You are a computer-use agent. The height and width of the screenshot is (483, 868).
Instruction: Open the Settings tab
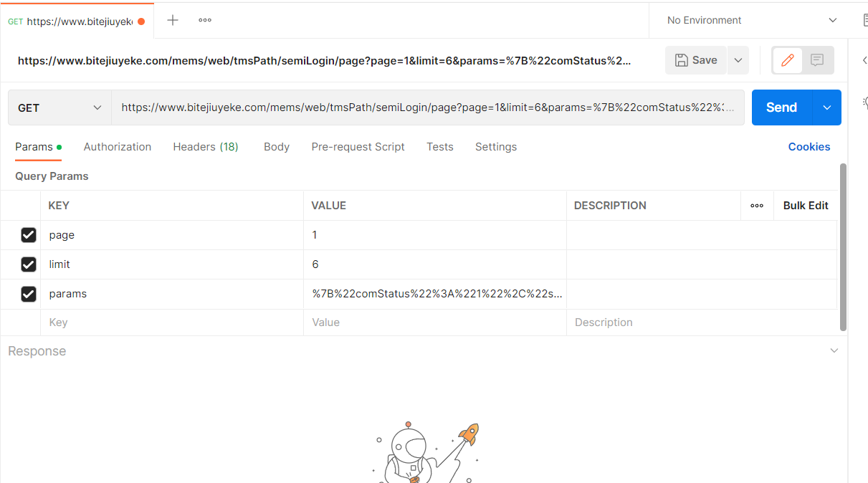(x=496, y=147)
